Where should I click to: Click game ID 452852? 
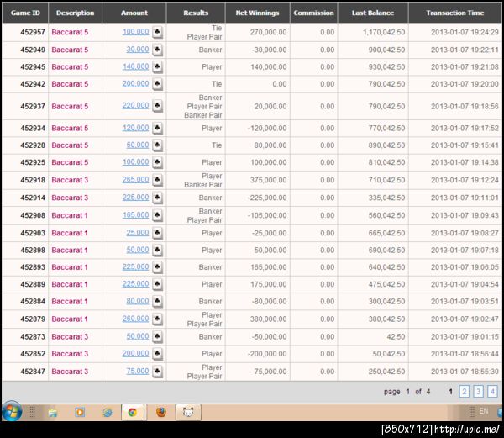tap(33, 354)
